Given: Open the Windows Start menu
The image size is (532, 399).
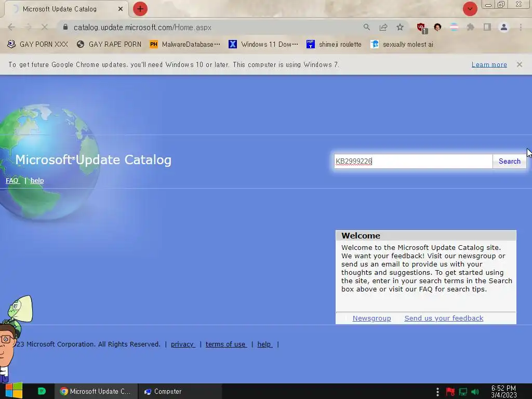Looking at the screenshot, I should pos(14,391).
